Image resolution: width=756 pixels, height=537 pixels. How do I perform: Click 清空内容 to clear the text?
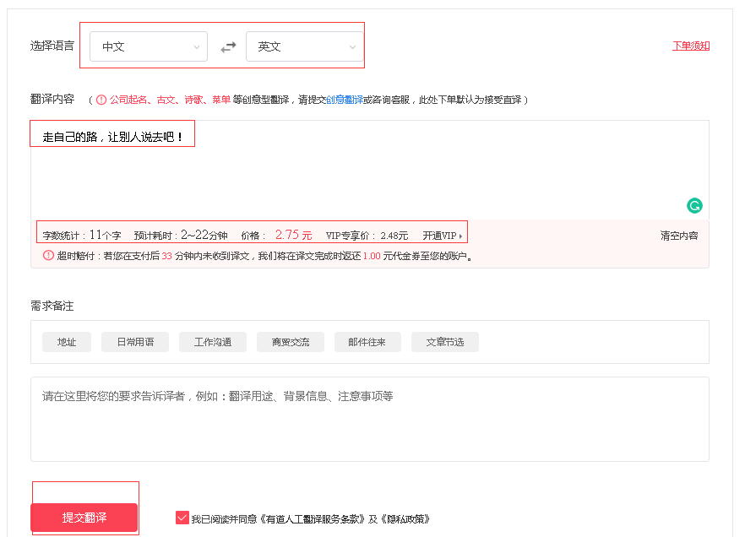pos(679,236)
